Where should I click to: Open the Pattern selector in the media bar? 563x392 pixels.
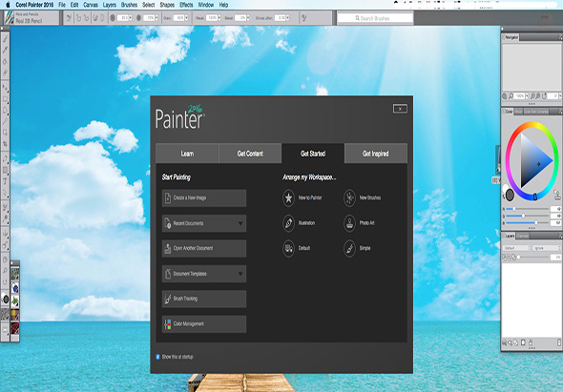click(x=15, y=275)
